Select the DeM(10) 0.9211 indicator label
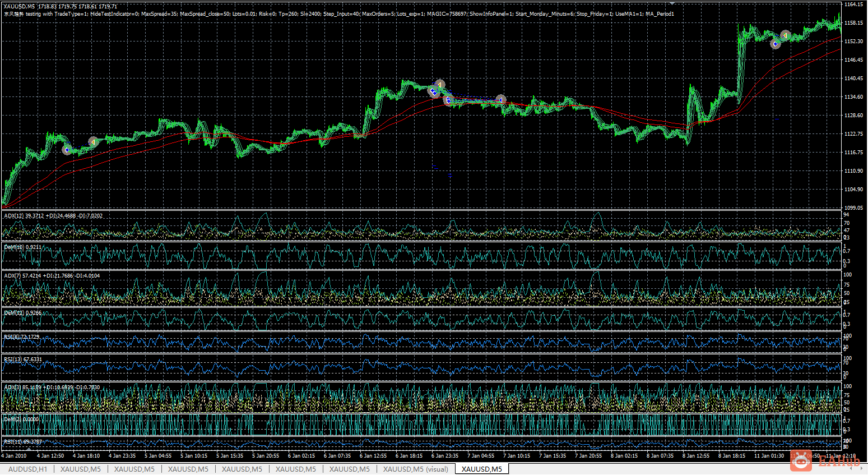The image size is (868, 475). tap(23, 247)
